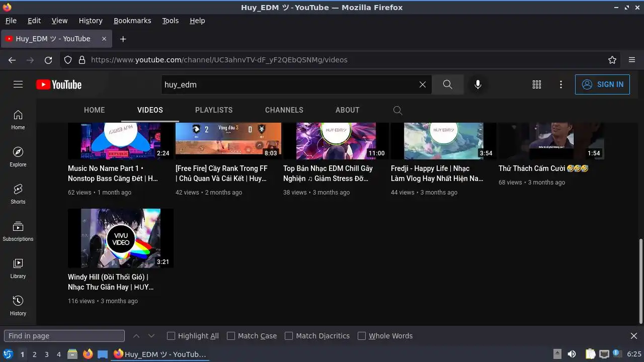Open taskbar volume control

point(572,354)
